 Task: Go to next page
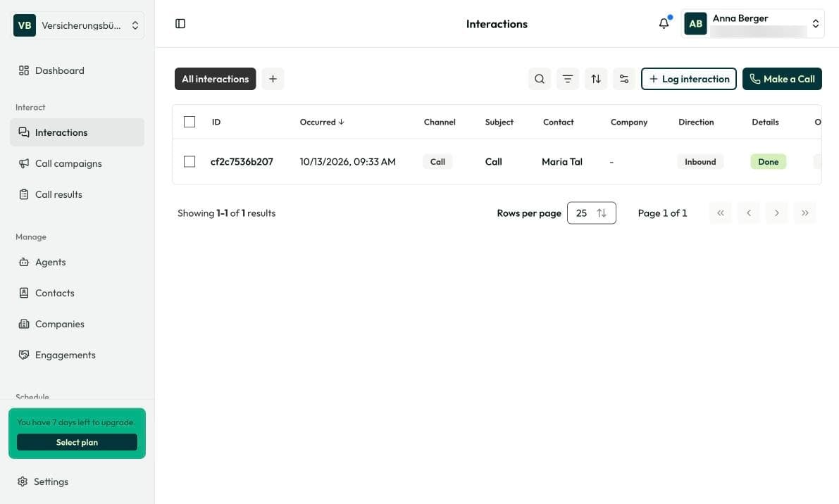click(x=776, y=213)
